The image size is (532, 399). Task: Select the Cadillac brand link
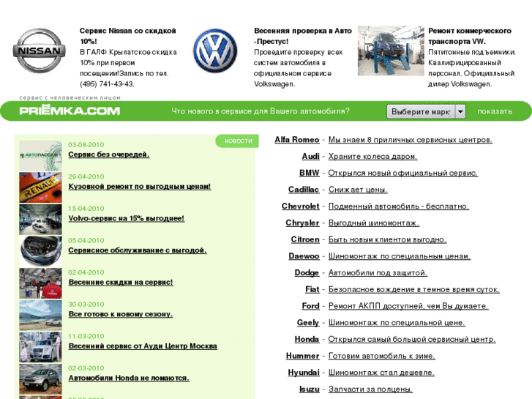(x=304, y=190)
